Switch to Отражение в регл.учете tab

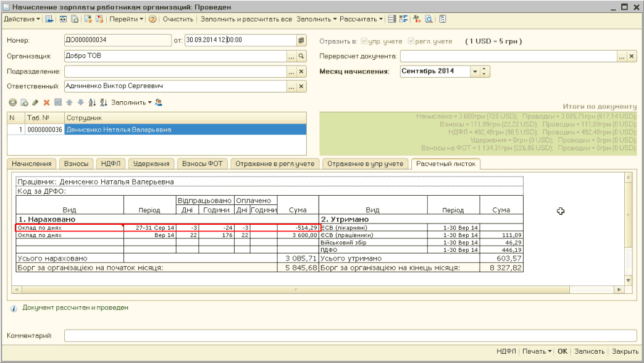tap(275, 164)
